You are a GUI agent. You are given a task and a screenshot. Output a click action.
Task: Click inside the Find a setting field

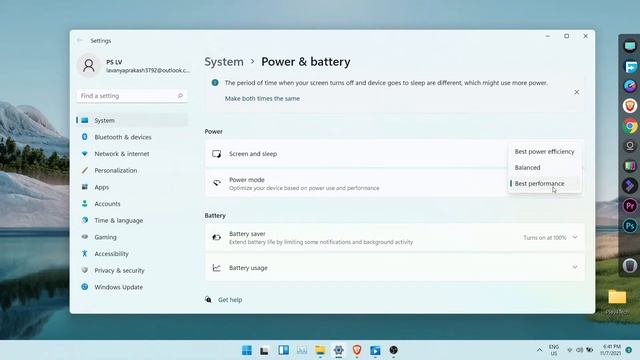(x=132, y=96)
